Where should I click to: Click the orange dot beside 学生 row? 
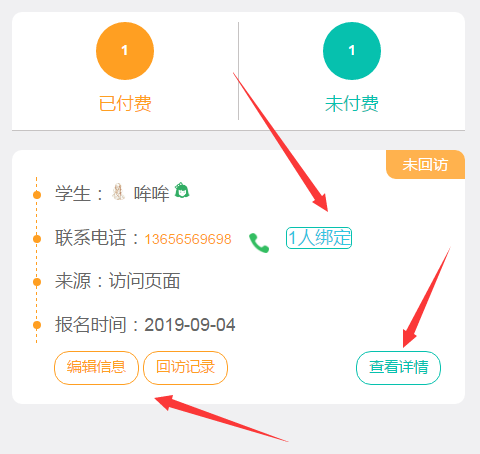(x=37, y=195)
